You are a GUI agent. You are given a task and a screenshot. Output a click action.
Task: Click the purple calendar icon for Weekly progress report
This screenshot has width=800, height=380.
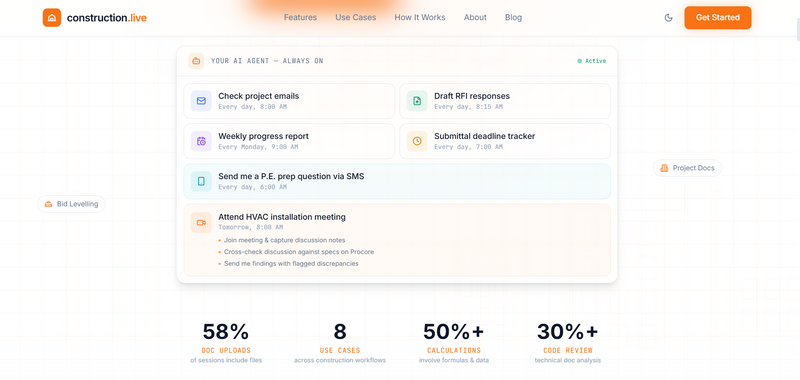click(201, 141)
